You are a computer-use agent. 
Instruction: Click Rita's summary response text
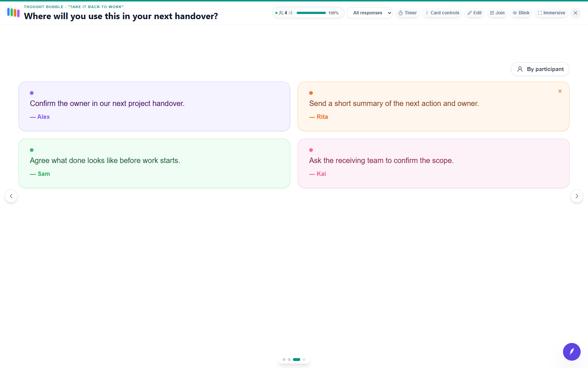pos(394,103)
